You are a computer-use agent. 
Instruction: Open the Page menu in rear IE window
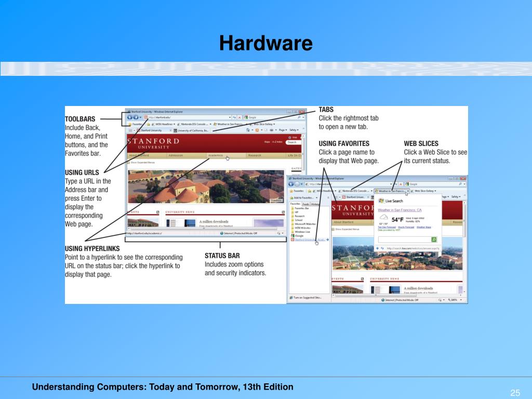point(283,130)
